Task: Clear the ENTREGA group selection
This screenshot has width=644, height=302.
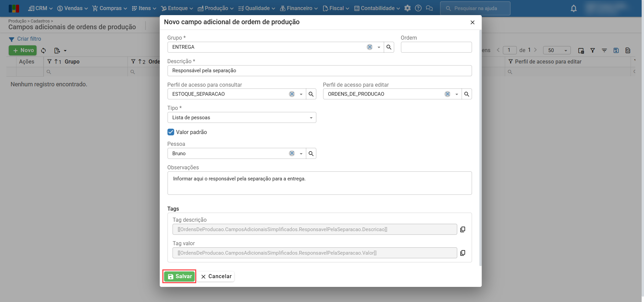Action: (x=369, y=47)
